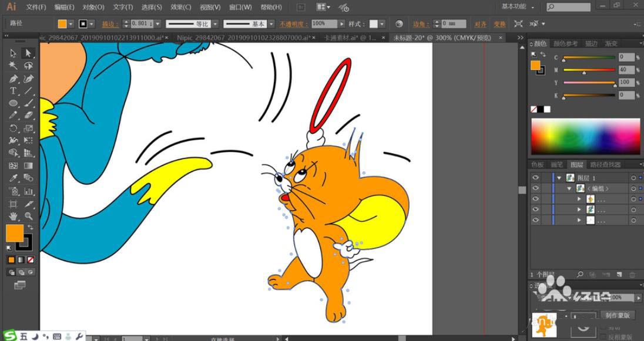Open the 文件(F) menu
Image resolution: width=644 pixels, height=341 pixels.
click(x=36, y=8)
